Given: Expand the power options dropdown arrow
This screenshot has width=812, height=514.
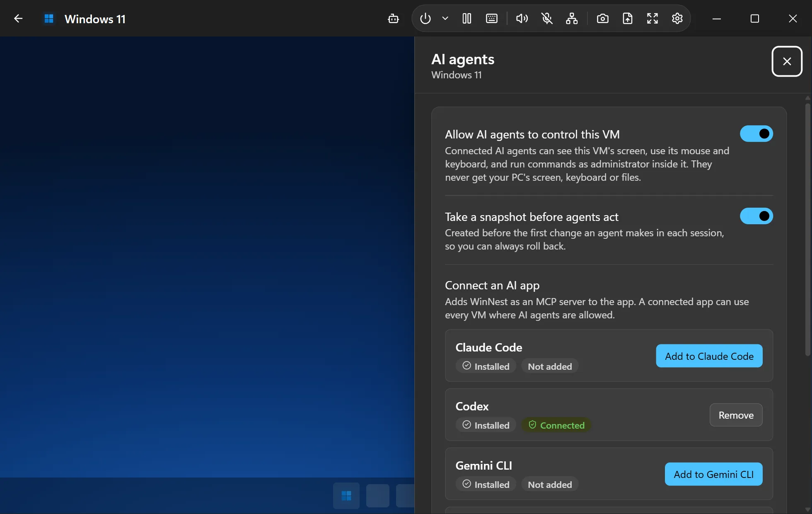Looking at the screenshot, I should pos(445,19).
